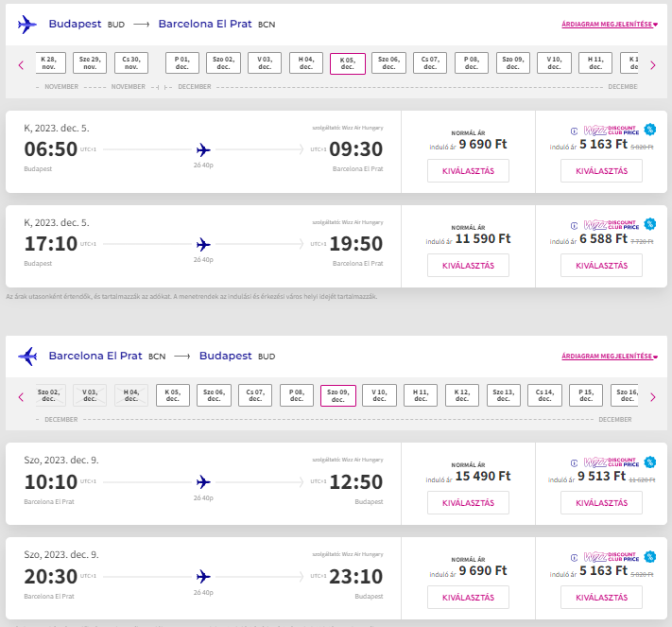
Task: Select return date K 05, dec.
Action: 173,395
